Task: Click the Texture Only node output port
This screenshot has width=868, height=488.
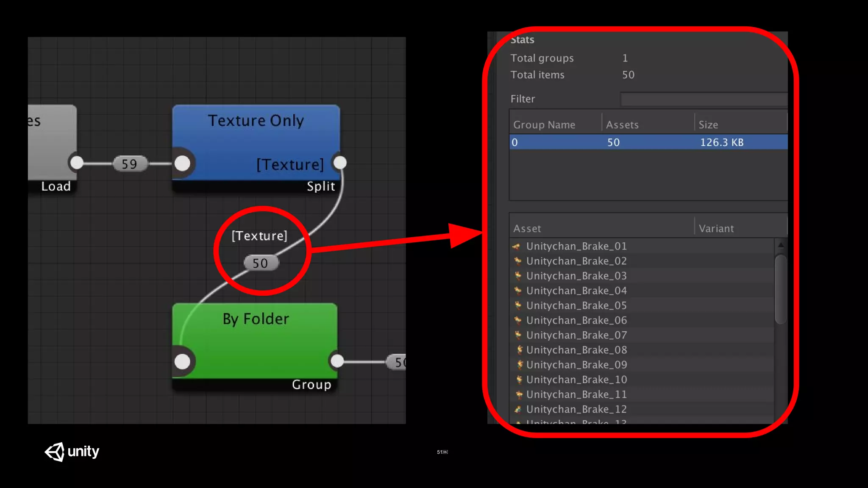Action: coord(340,163)
